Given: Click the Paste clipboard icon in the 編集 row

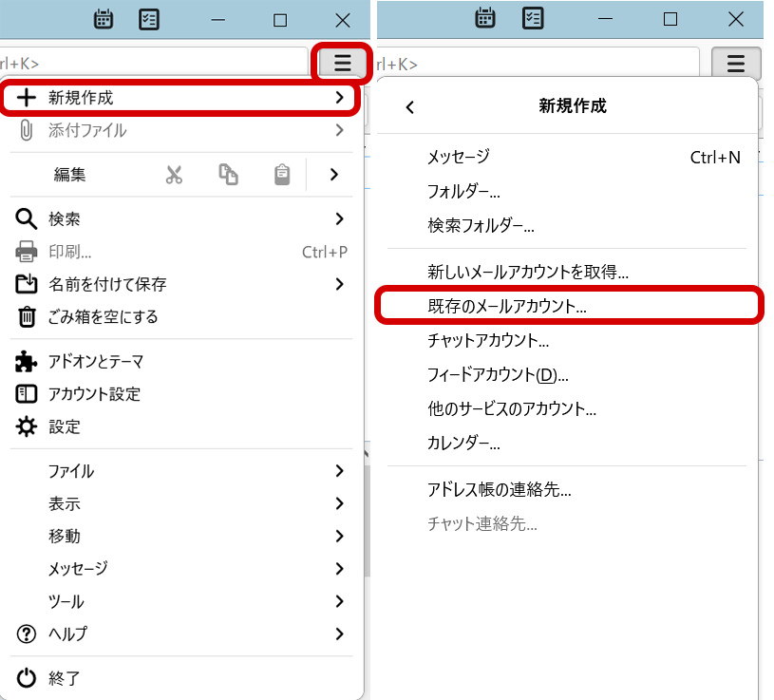Looking at the screenshot, I should 282,175.
